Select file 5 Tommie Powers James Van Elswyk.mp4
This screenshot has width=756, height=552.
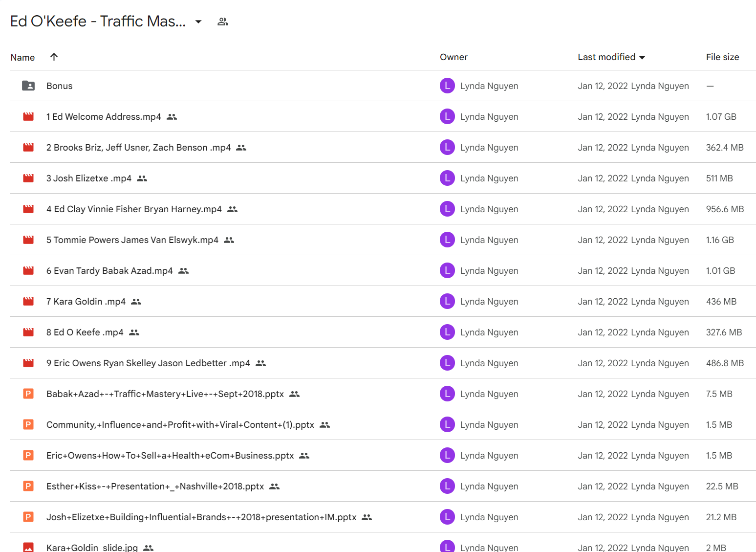pos(132,240)
